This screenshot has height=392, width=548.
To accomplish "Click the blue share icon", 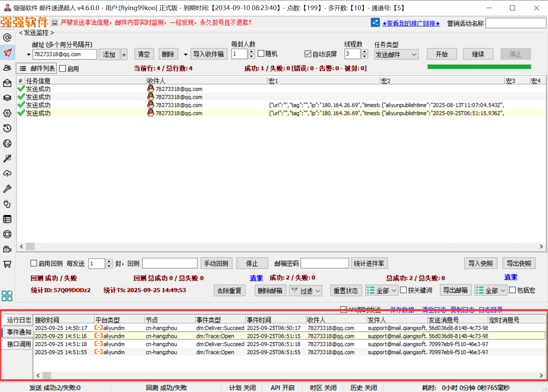I will (375, 23).
